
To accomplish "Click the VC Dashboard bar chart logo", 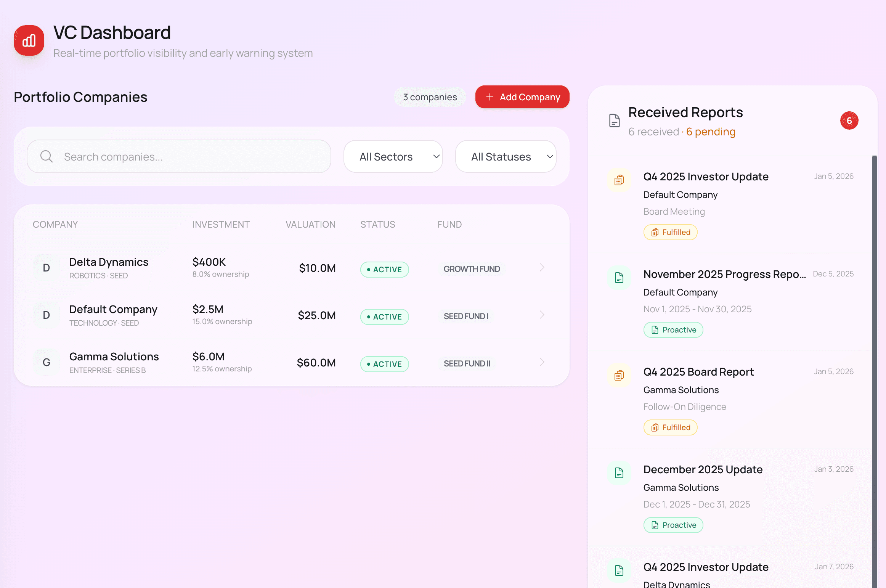I will 29,40.
